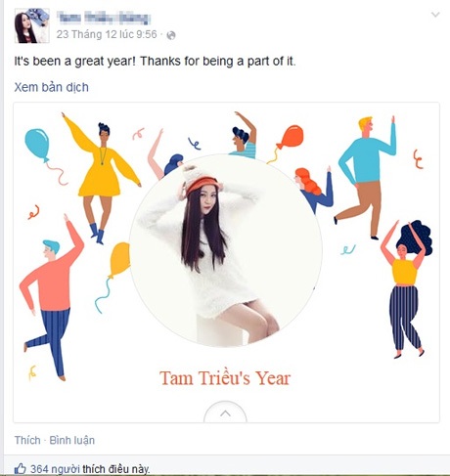Click the dancing man in pink sweater
This screenshot has height=476, width=450.
[x=52, y=297]
